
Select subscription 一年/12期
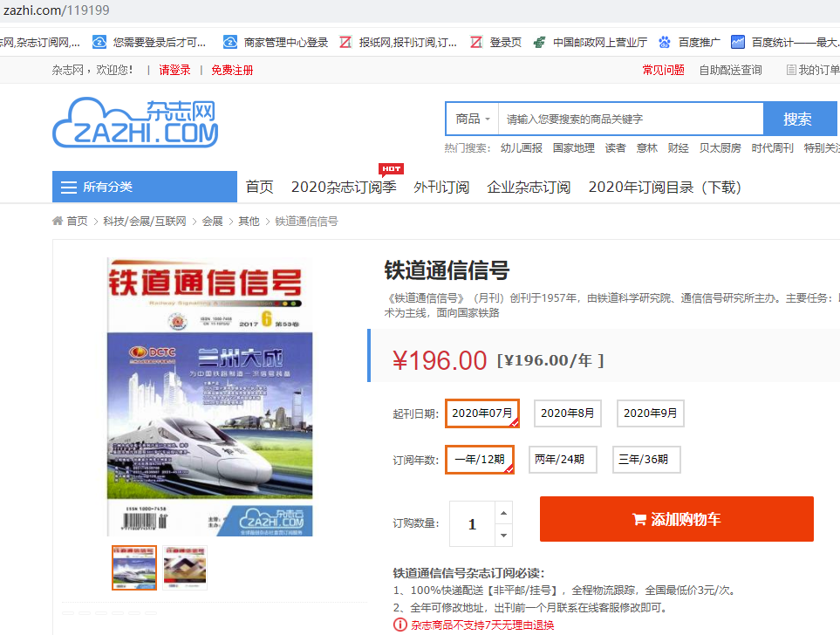point(480,459)
